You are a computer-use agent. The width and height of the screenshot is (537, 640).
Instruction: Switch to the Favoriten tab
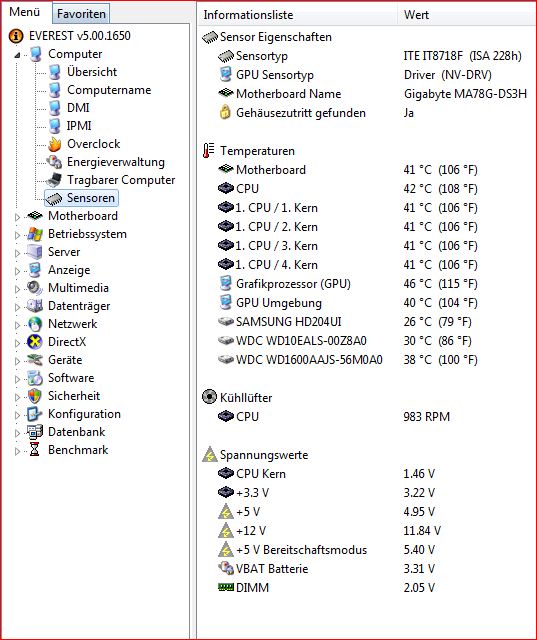coord(81,13)
